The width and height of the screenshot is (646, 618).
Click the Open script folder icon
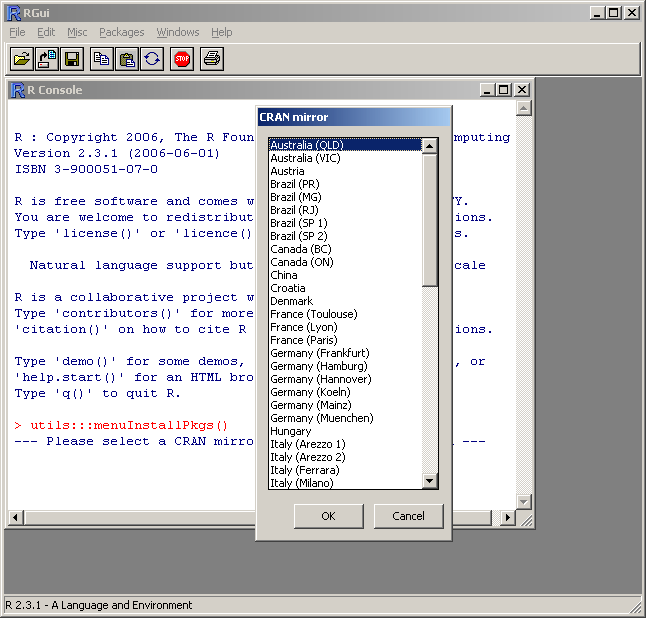coord(22,59)
